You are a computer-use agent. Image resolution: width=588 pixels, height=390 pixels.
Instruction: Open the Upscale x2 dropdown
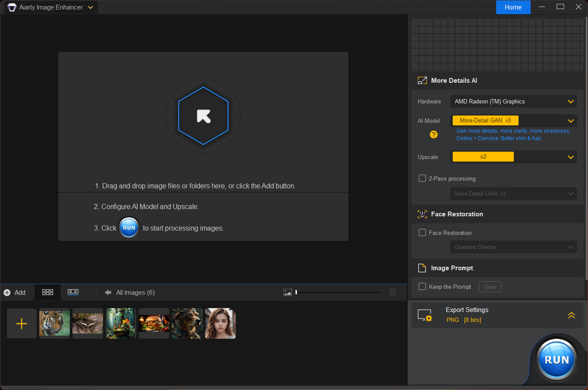513,157
